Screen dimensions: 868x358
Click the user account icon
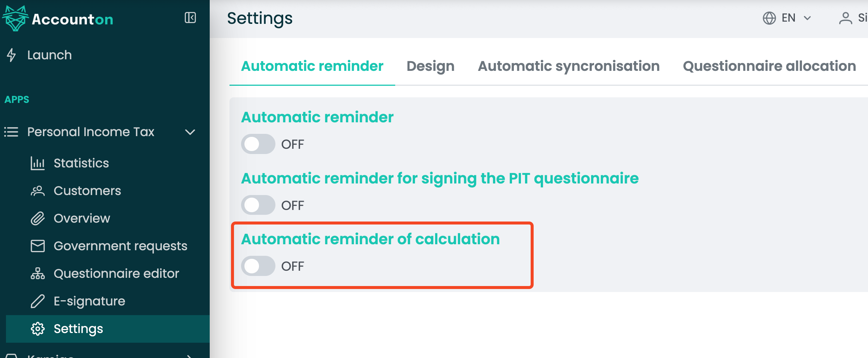845,18
